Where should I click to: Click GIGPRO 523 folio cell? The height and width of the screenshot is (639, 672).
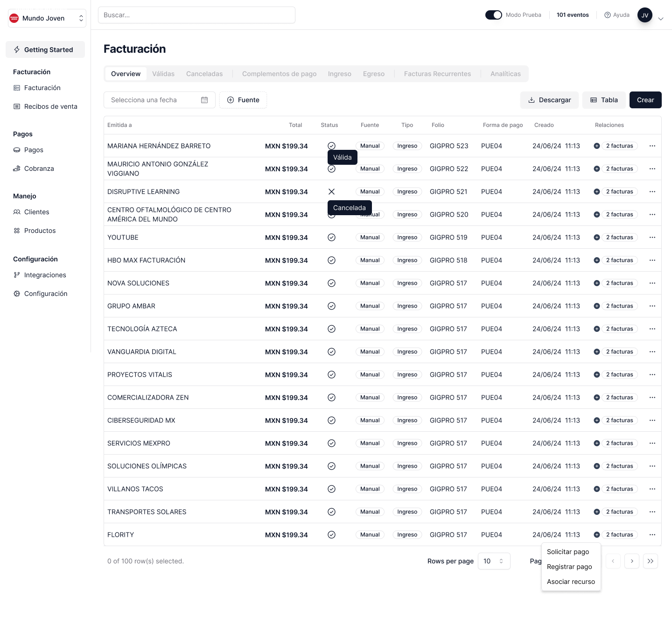449,146
